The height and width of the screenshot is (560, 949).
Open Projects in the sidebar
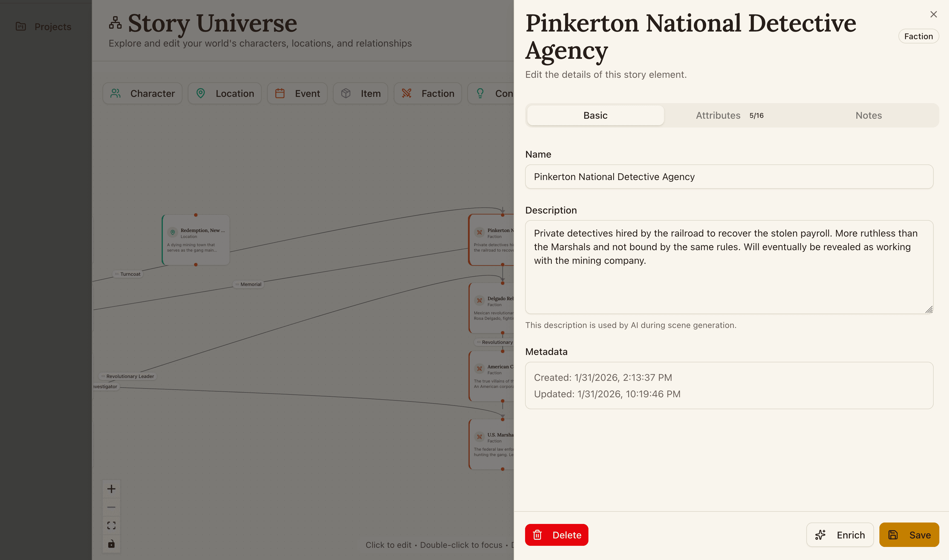43,27
